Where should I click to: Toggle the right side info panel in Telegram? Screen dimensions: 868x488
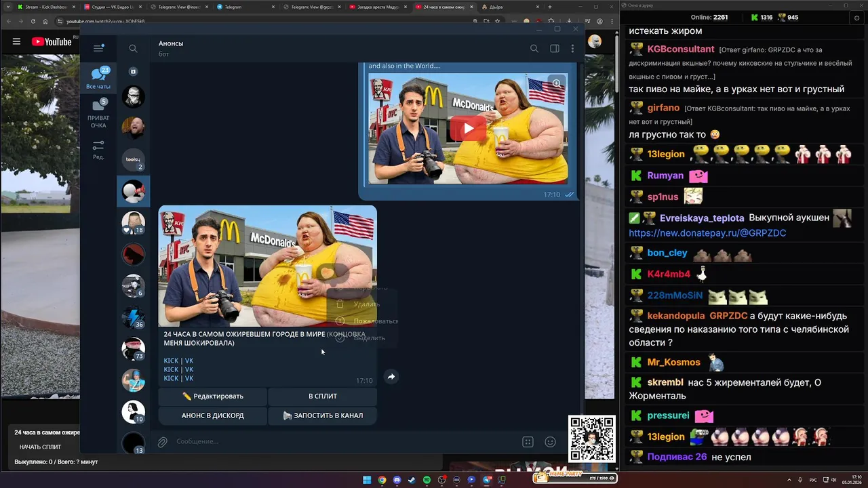point(555,49)
